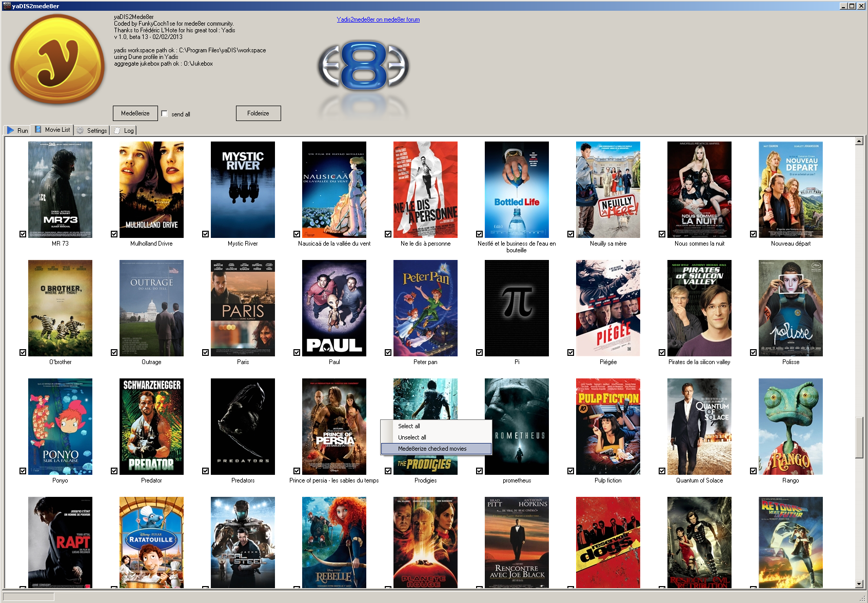Select the Mulholland Drive poster
868x603 pixels.
tap(151, 190)
